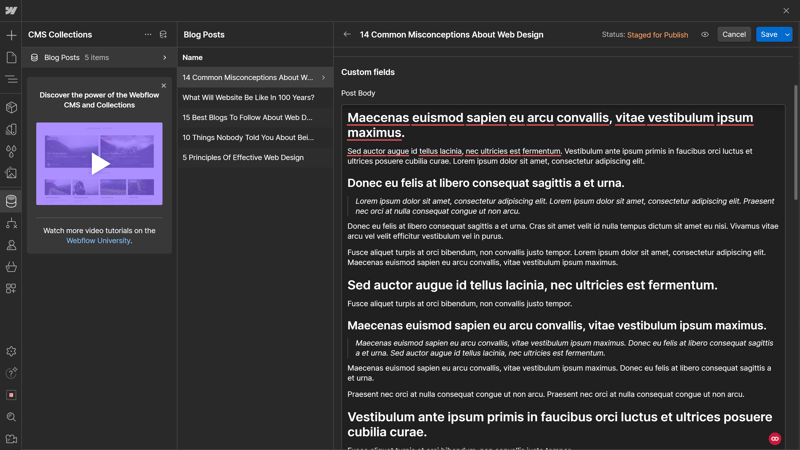Toggle item preview eye icon
This screenshot has width=800, height=450.
[x=705, y=35]
